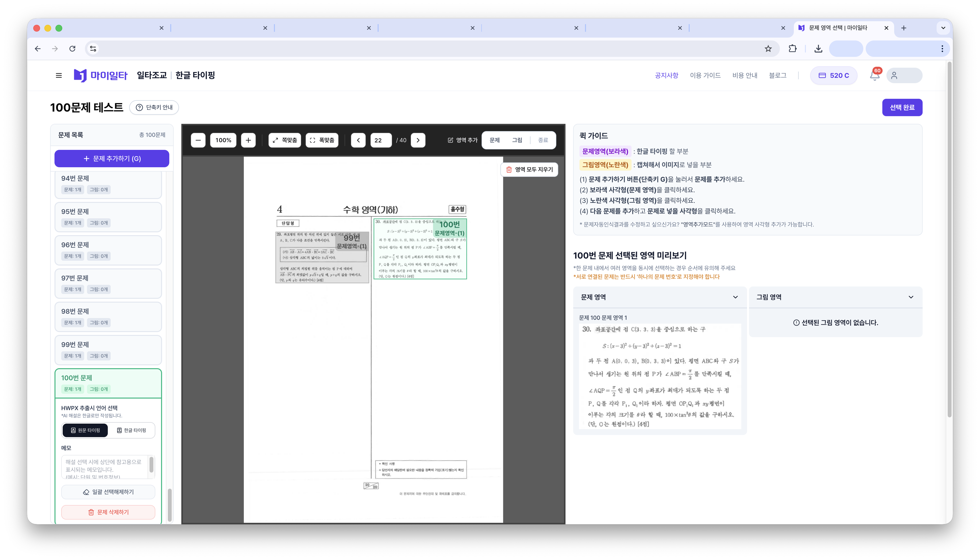Screen dimensions: 980x560
Task: Open the hamburger menu icon
Action: point(59,75)
